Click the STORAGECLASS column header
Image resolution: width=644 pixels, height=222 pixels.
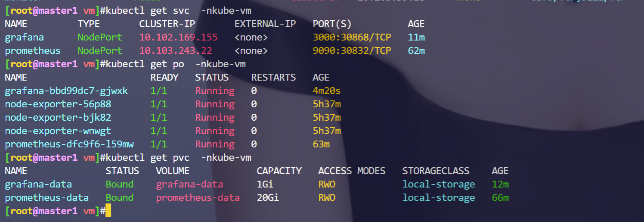tap(436, 171)
